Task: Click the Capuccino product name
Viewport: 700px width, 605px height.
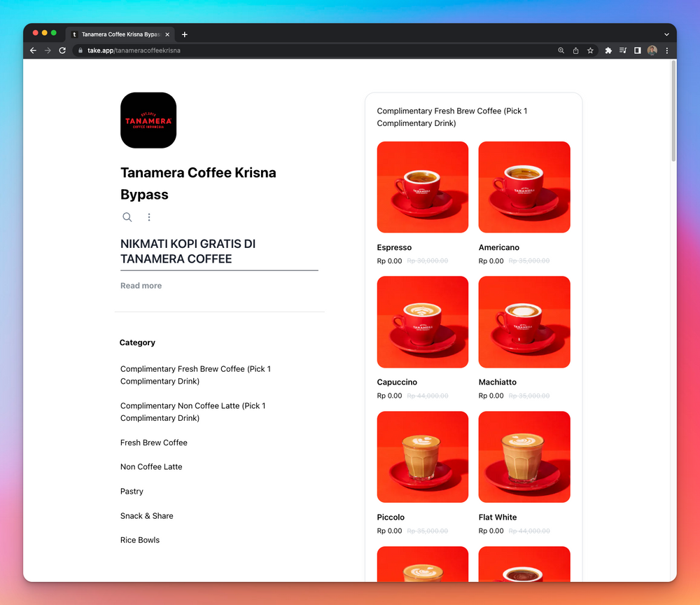Action: (x=397, y=382)
